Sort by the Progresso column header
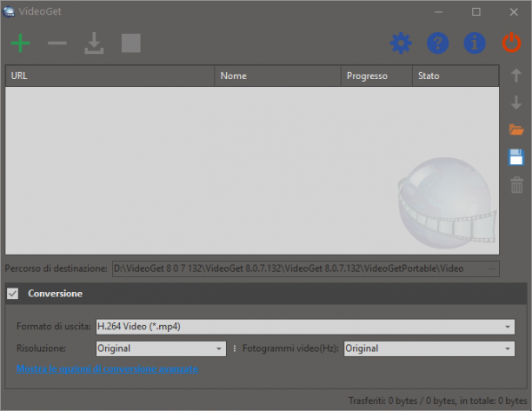The width and height of the screenshot is (532, 411). (x=376, y=76)
